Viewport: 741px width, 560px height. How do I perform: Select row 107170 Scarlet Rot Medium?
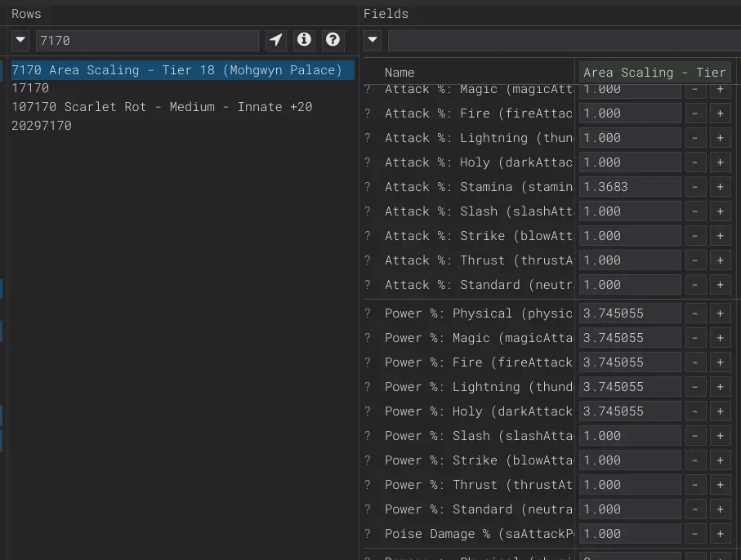[162, 107]
